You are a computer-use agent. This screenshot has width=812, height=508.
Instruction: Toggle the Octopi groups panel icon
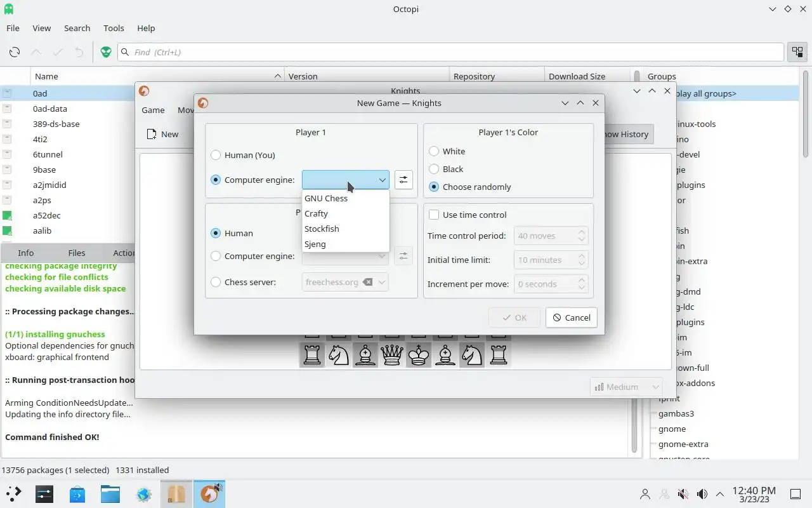[796, 52]
